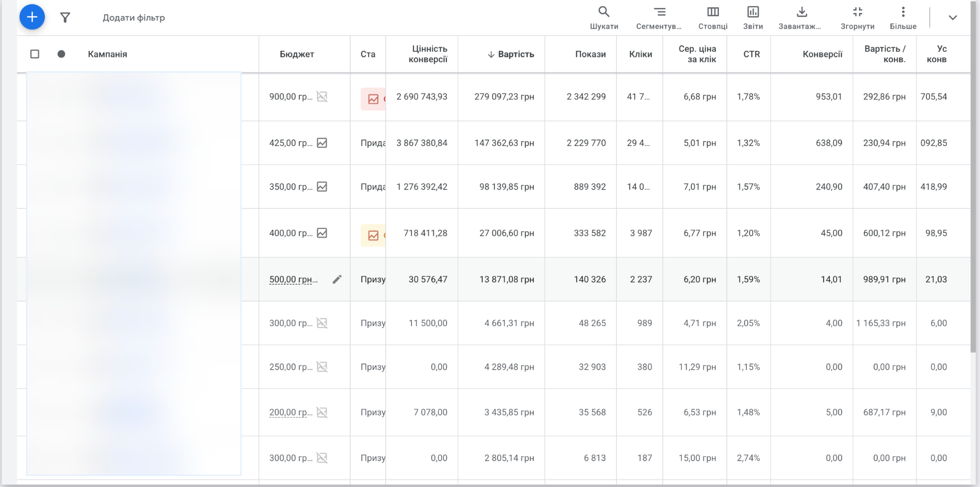
Task: Open the Шукати search tool
Action: point(603,18)
